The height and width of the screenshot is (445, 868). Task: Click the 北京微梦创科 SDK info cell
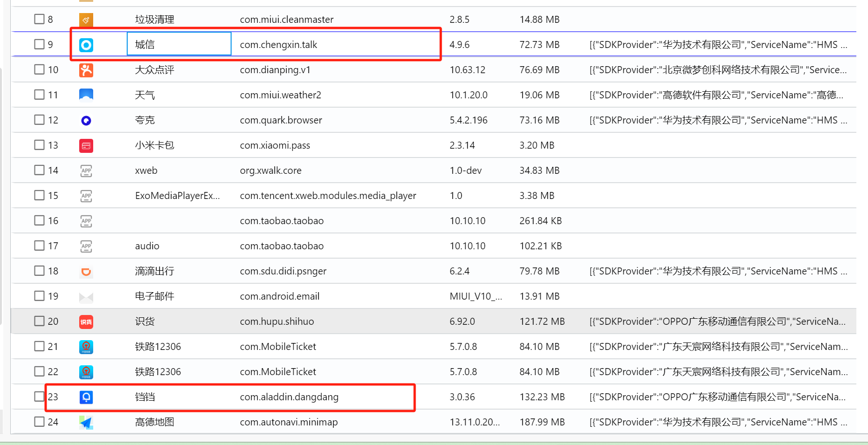point(718,70)
